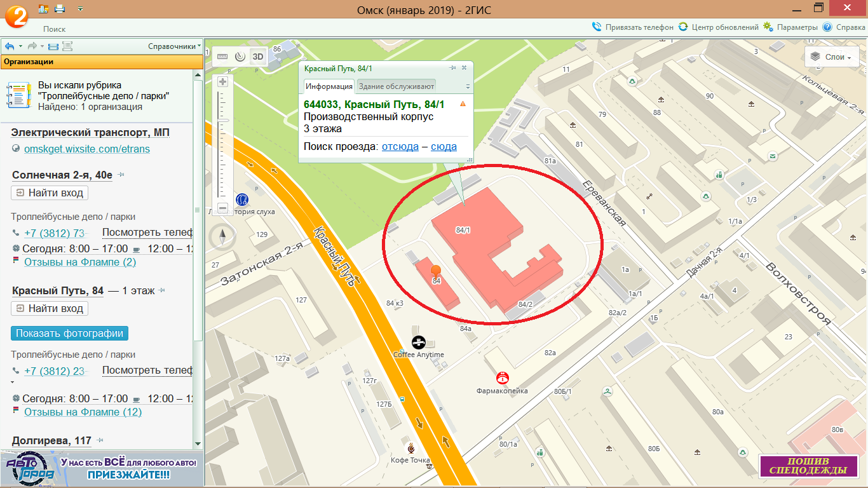Open the Справочники dropdown
The image size is (868, 488).
coord(174,46)
